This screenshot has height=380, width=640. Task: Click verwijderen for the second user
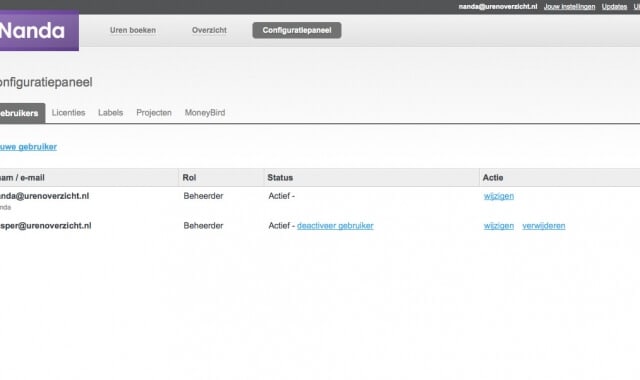(544, 226)
